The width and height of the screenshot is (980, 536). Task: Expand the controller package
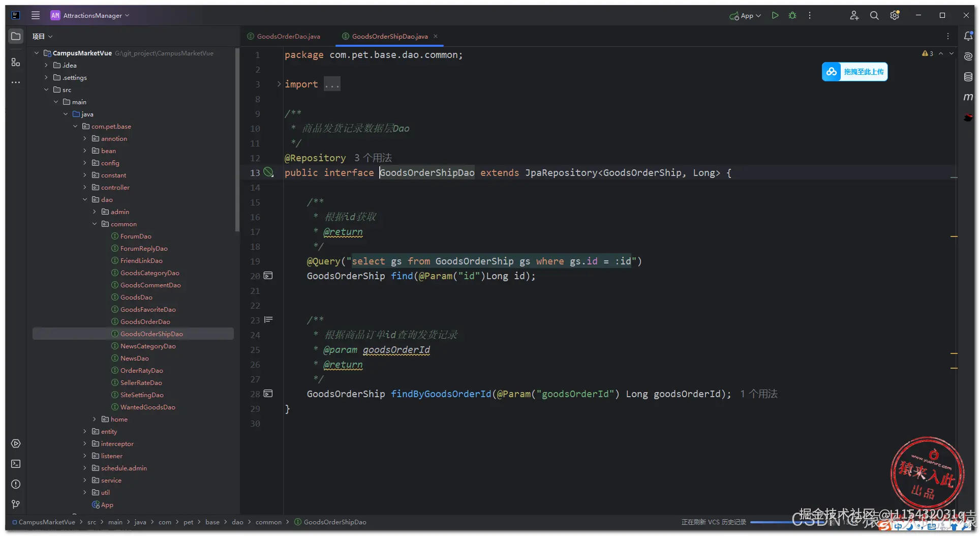point(85,187)
